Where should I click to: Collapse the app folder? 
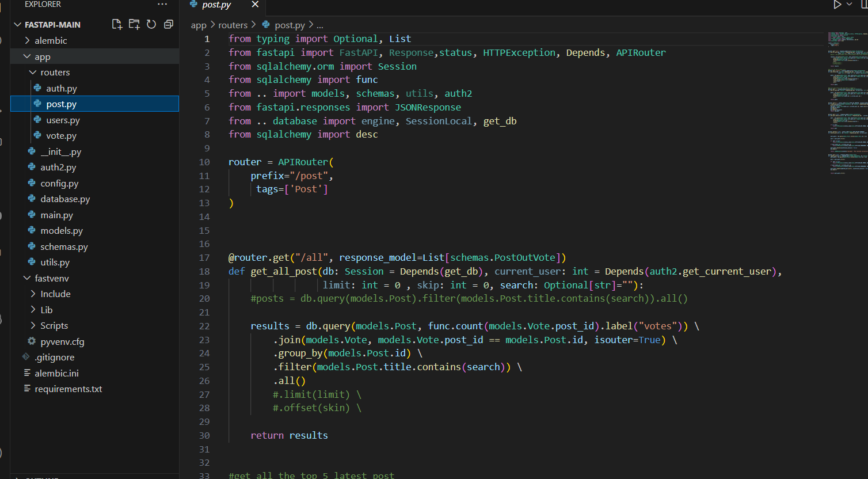[27, 56]
